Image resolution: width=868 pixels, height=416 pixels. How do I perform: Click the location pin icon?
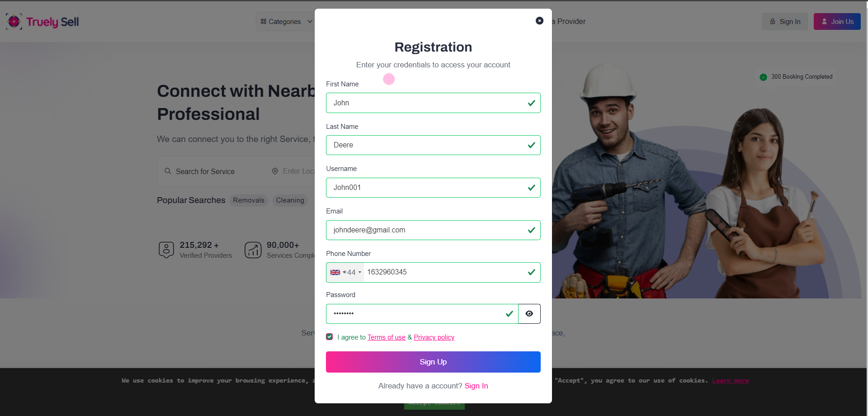pyautogui.click(x=275, y=171)
